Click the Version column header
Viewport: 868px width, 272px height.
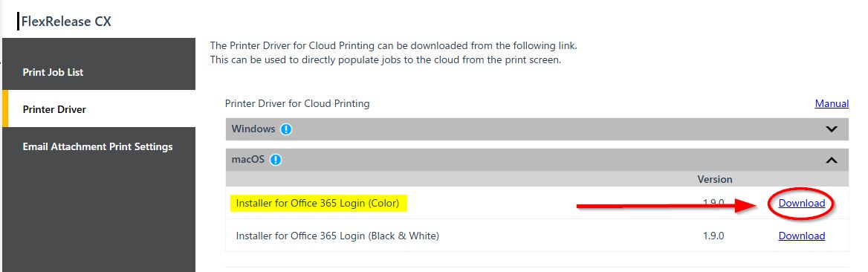715,180
